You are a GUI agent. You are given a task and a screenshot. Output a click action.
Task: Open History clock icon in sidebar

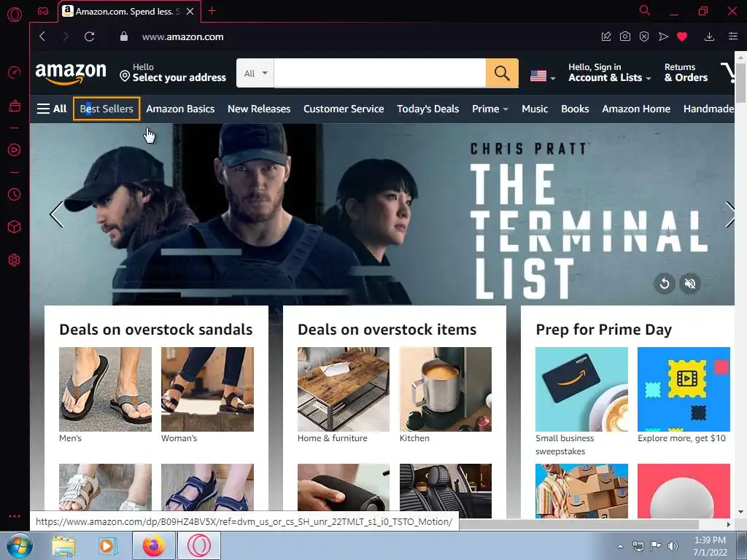(x=15, y=194)
